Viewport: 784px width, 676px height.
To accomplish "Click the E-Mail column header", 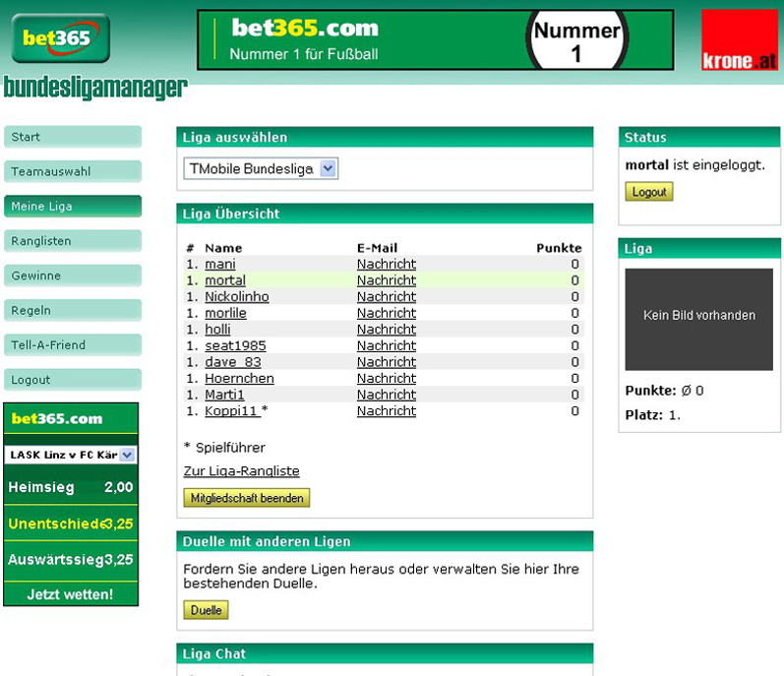I will pos(377,248).
